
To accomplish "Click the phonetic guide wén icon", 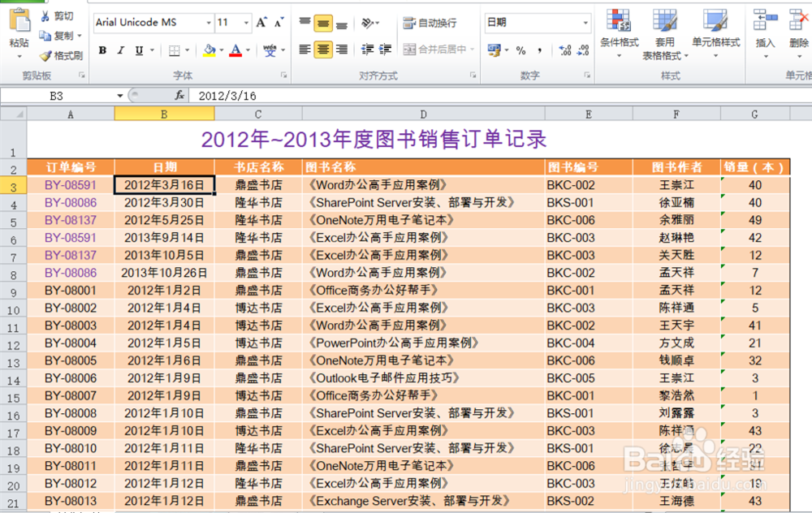I will pos(270,50).
